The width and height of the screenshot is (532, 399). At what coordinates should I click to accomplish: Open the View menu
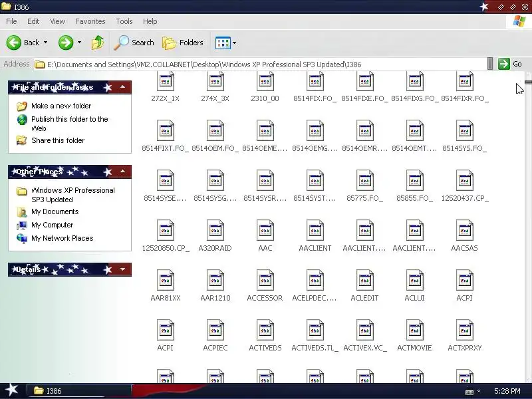57,21
